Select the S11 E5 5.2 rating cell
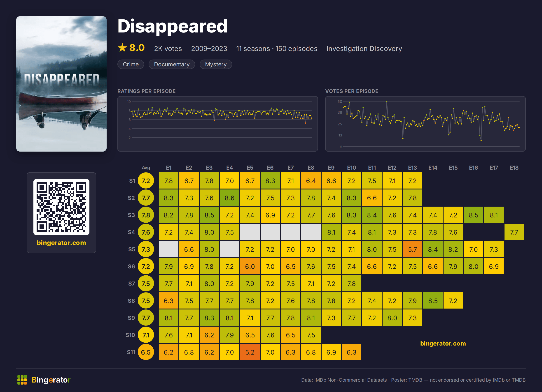The width and height of the screenshot is (542, 392). click(250, 352)
